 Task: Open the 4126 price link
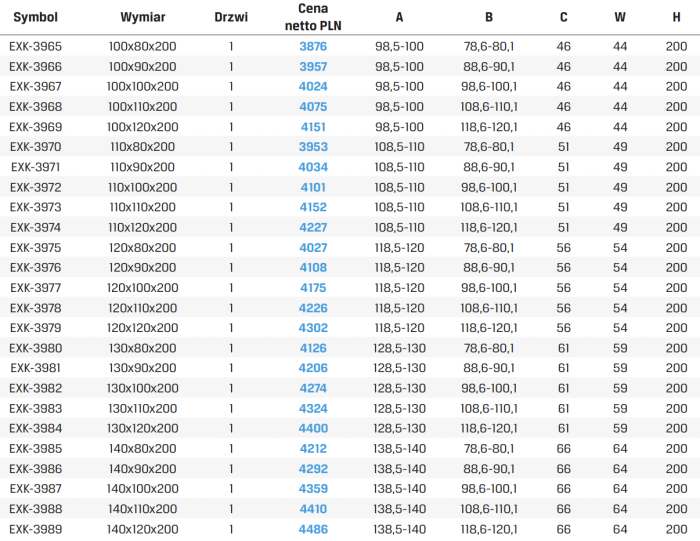click(x=313, y=348)
